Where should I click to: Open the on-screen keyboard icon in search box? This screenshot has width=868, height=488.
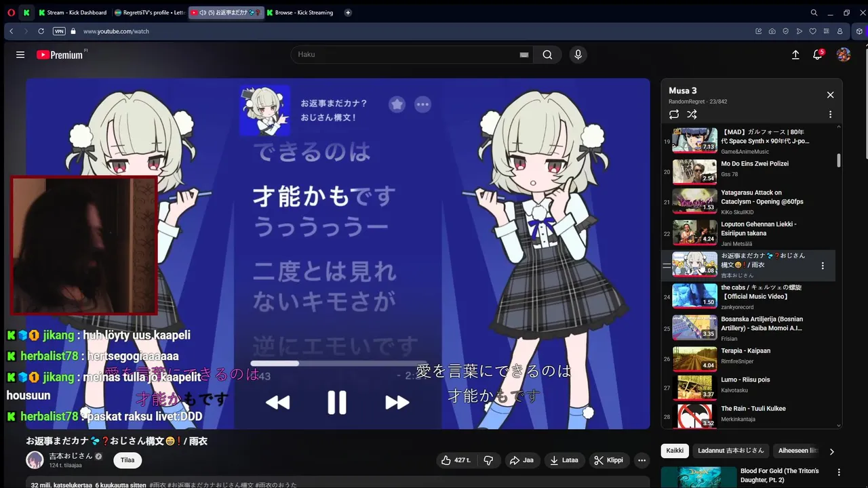524,55
